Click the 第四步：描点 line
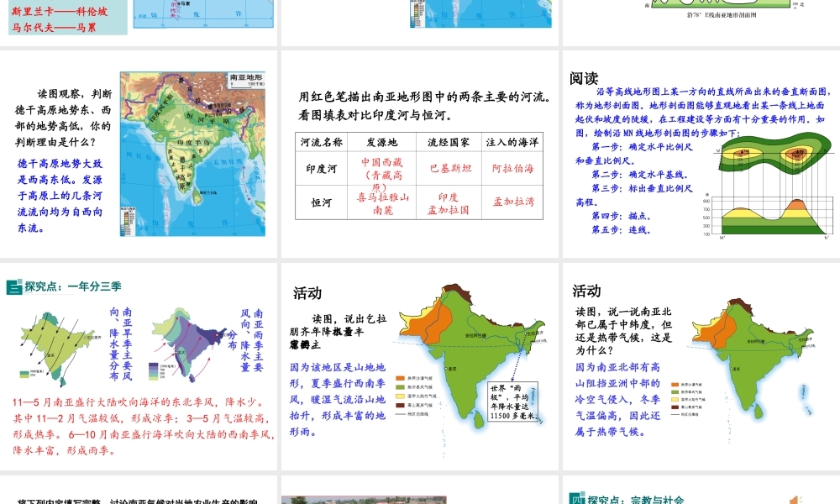Screen dimensions: 840x504 pos(621,216)
